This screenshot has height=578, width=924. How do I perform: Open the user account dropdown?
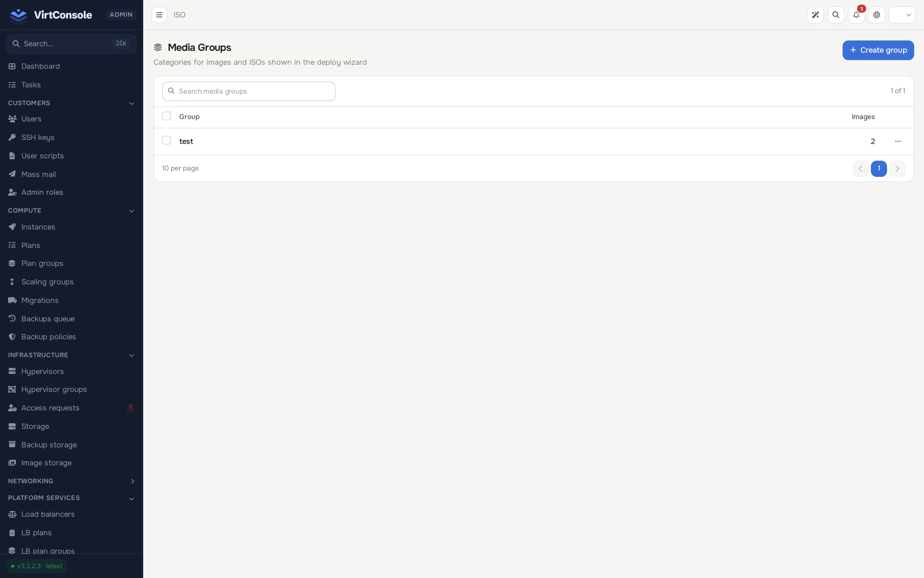coord(902,15)
